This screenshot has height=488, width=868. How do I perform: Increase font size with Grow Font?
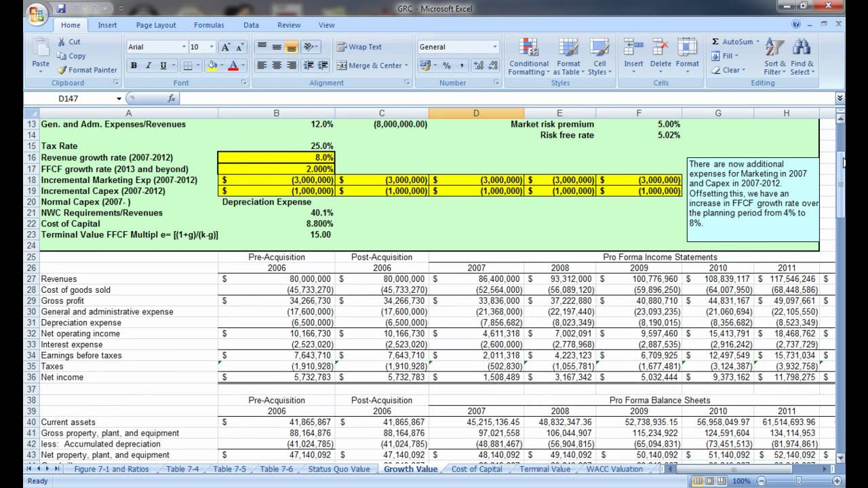coord(226,47)
